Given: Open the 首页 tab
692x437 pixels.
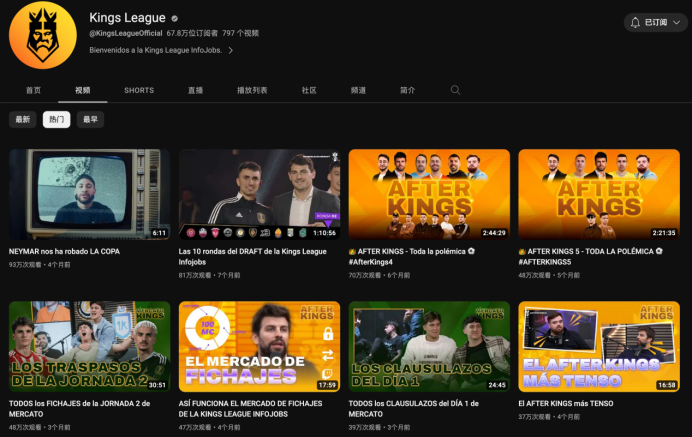Looking at the screenshot, I should click(x=33, y=90).
